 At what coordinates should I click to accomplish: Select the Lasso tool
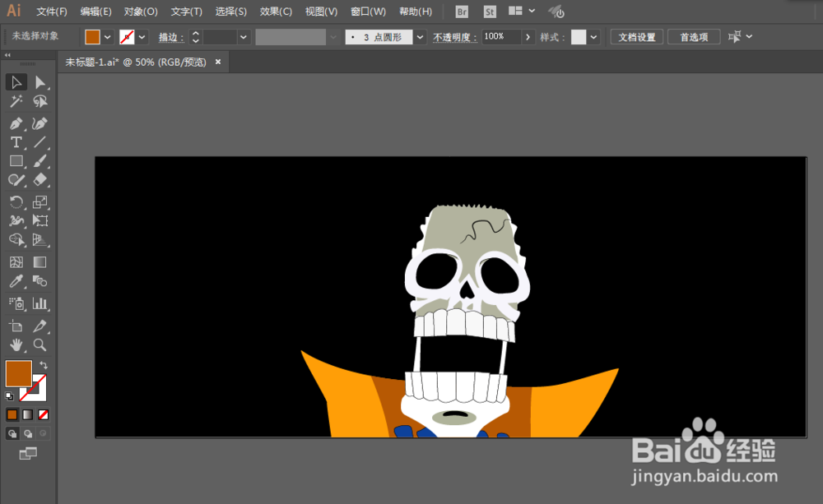pos(40,101)
